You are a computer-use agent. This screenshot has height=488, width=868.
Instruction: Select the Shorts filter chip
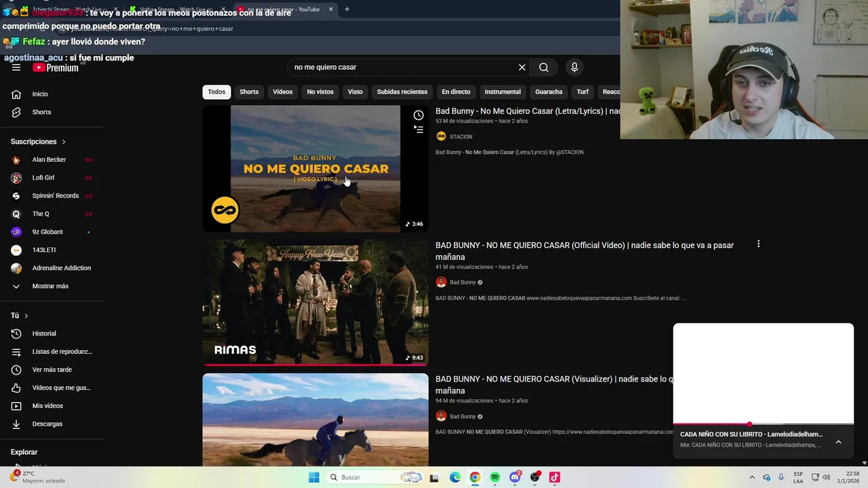pyautogui.click(x=249, y=91)
